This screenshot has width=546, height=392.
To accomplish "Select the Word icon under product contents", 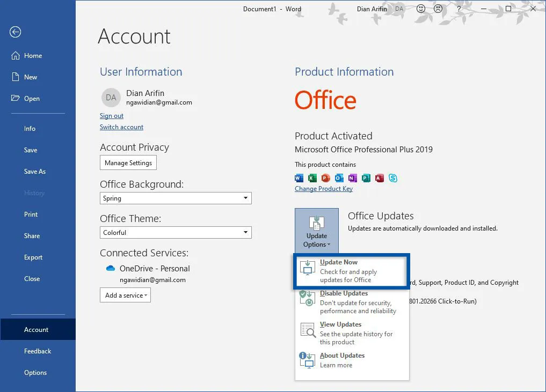I will (299, 178).
